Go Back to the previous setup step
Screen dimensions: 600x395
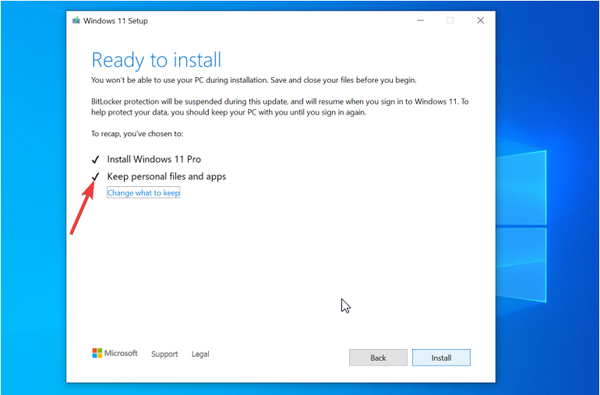pyautogui.click(x=378, y=357)
